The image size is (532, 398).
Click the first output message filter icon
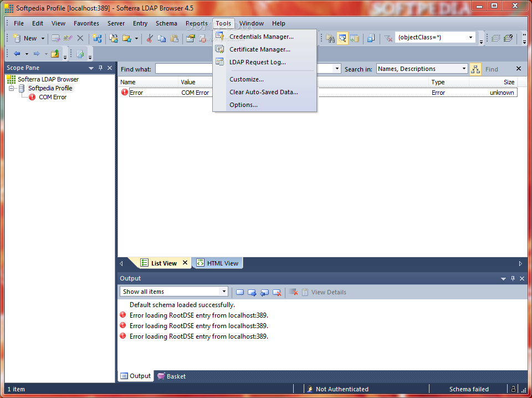coord(240,292)
